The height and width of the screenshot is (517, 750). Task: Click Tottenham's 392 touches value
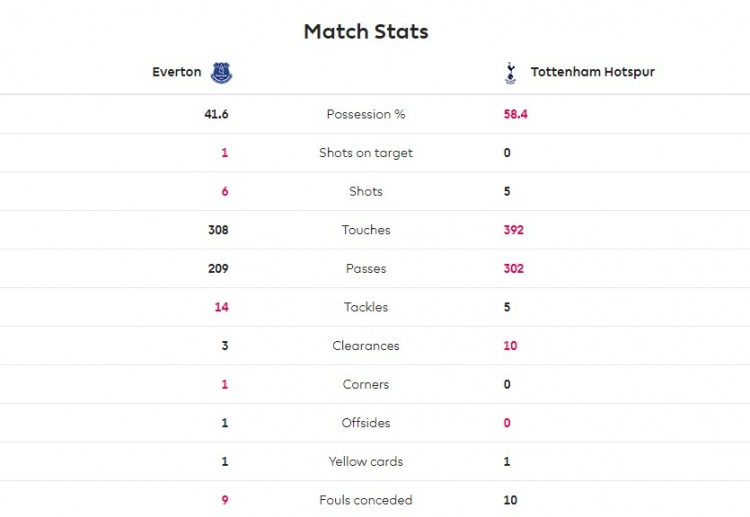pyautogui.click(x=514, y=230)
